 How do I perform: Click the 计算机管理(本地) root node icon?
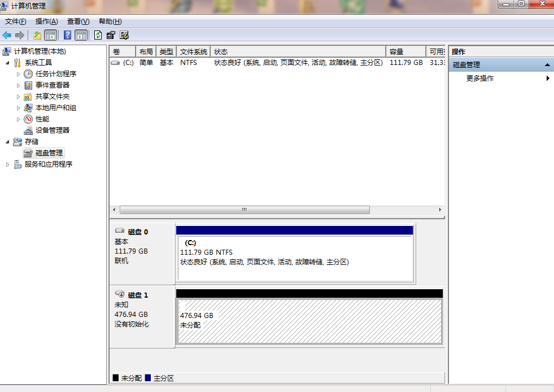[x=6, y=51]
